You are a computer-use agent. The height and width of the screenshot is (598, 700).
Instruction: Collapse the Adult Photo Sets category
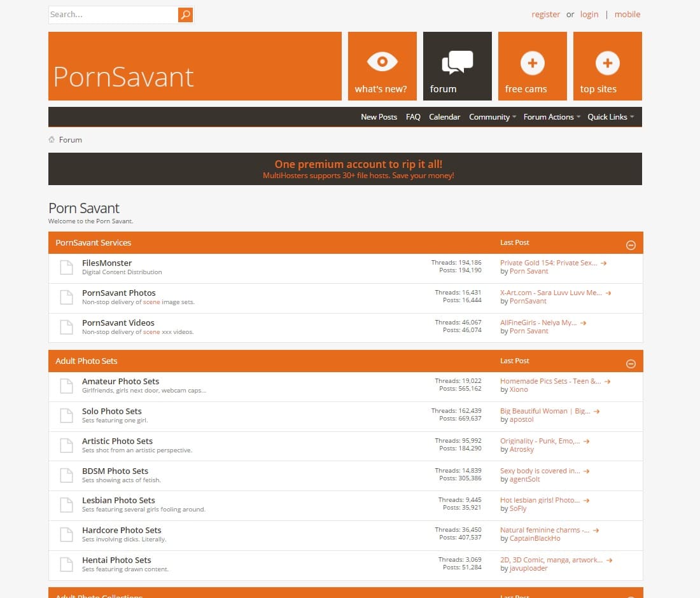631,364
